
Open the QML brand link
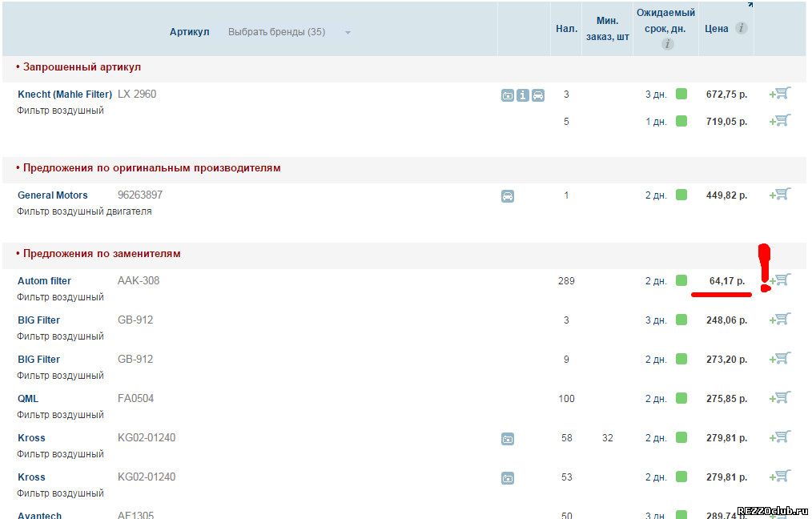28,399
